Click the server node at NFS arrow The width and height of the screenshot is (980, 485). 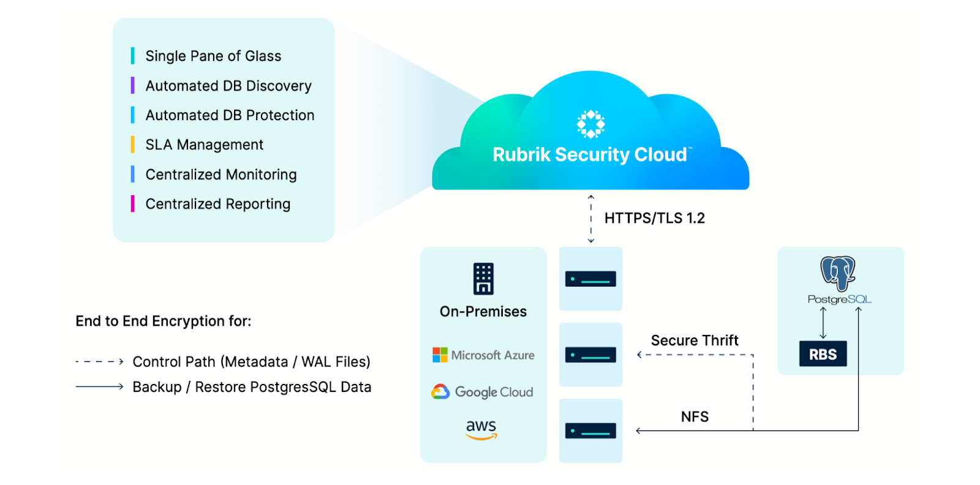(590, 431)
